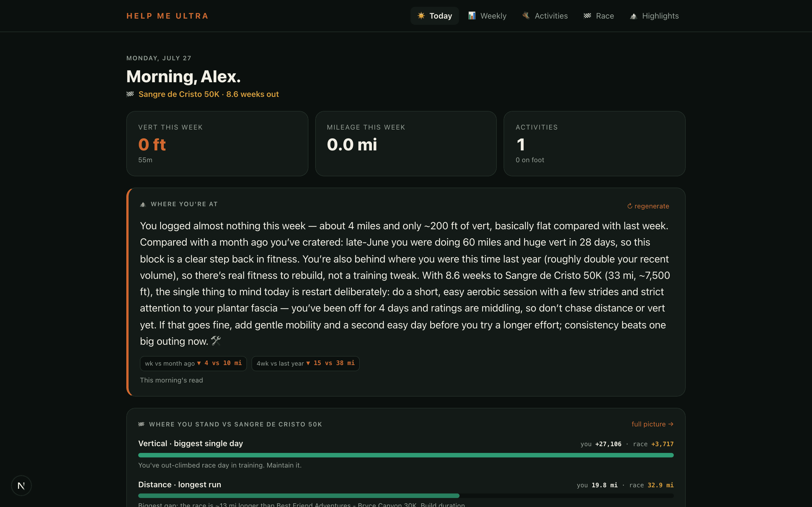Click the bar chart icon beside Weekly
This screenshot has width=812, height=507.
[x=472, y=16]
